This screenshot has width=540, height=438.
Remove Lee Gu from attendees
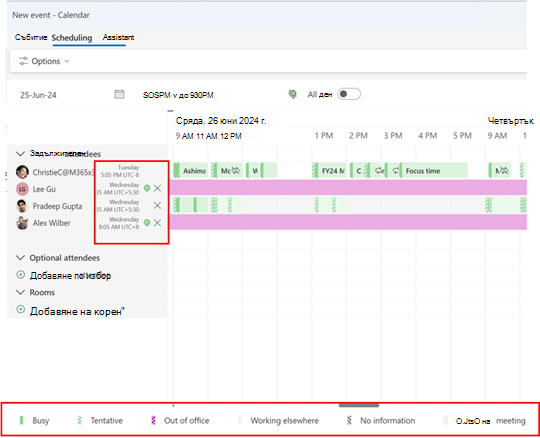pos(157,188)
